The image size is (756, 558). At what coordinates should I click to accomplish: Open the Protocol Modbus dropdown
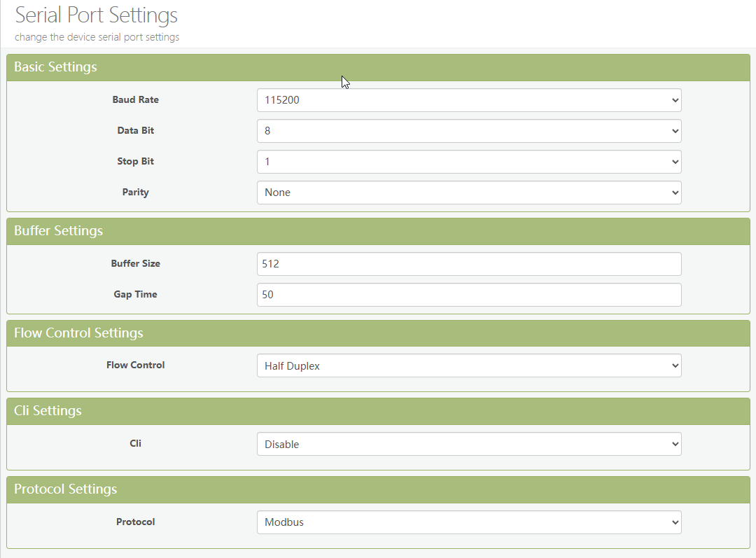click(468, 522)
